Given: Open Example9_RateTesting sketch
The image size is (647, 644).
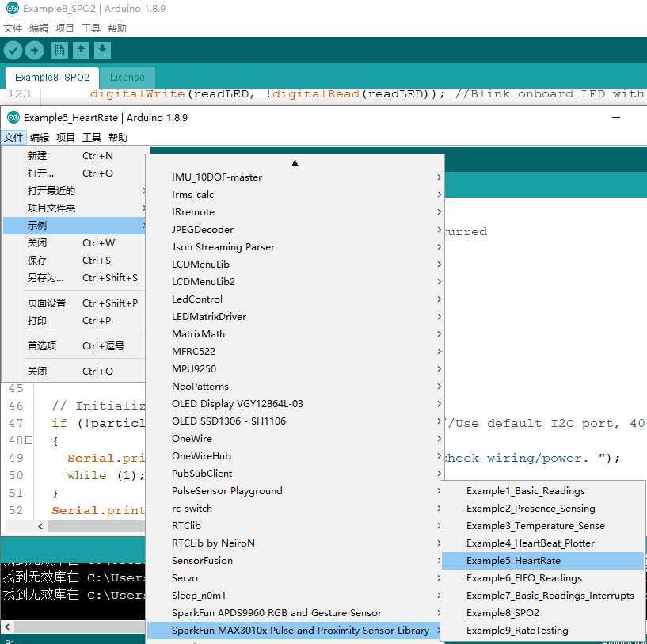Looking at the screenshot, I should point(542,631).
